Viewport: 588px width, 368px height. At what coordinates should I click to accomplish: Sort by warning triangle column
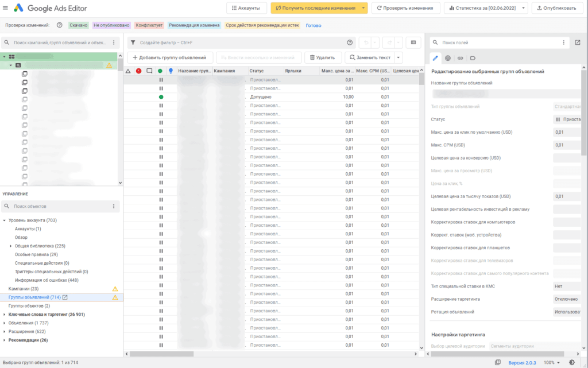click(x=128, y=71)
